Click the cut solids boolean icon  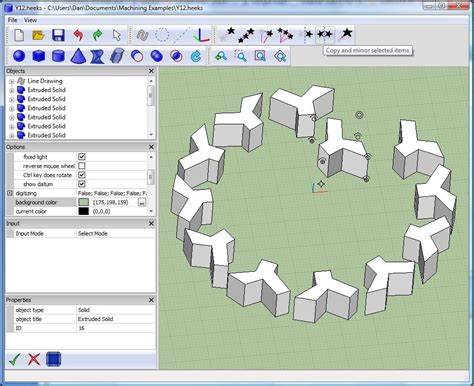pos(137,56)
